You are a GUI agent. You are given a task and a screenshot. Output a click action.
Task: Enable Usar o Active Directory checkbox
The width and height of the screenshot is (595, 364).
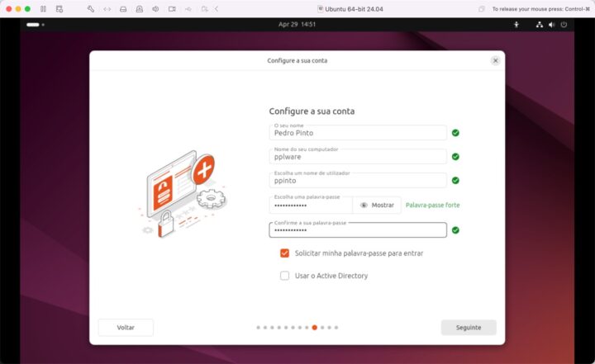coord(284,276)
